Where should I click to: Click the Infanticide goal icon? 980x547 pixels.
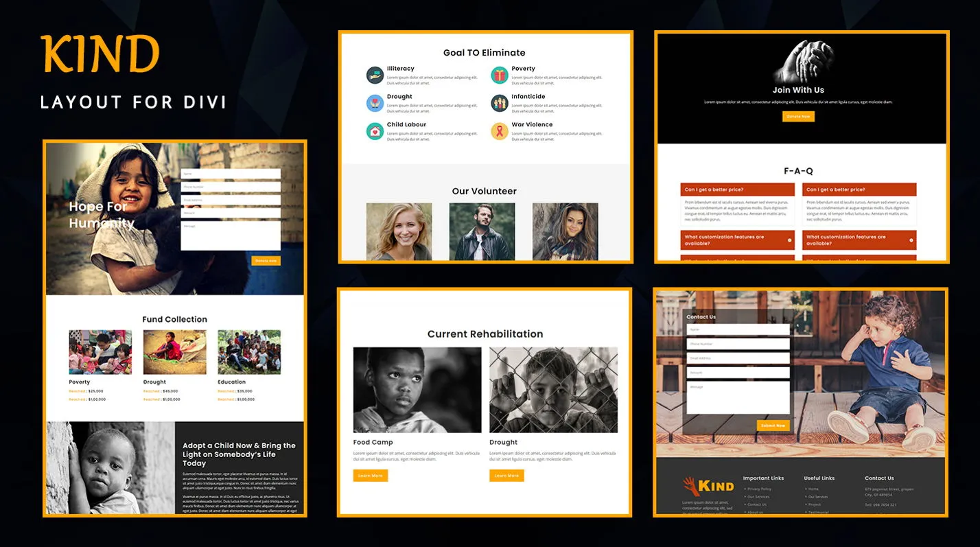(500, 104)
